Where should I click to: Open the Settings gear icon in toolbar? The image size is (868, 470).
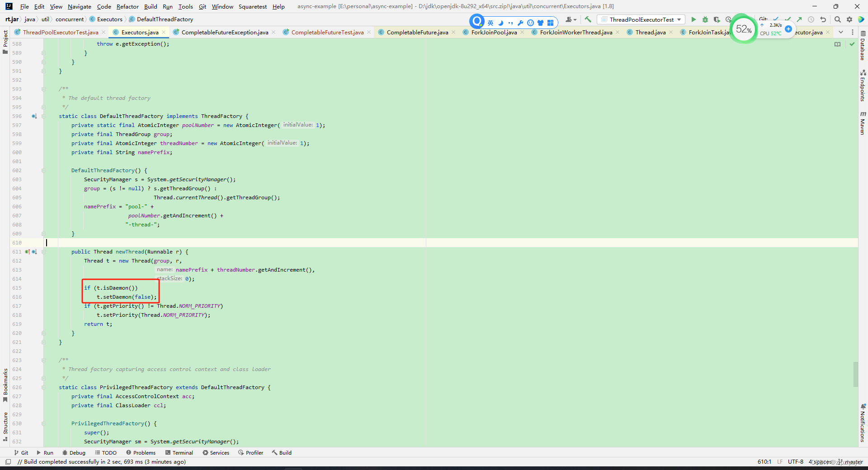point(850,19)
